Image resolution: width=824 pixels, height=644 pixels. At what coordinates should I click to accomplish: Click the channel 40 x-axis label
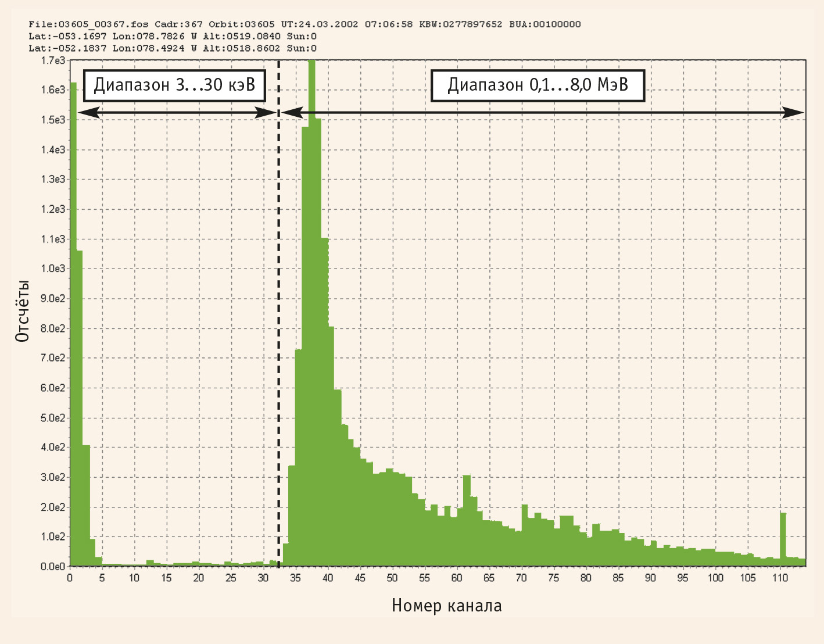[328, 578]
